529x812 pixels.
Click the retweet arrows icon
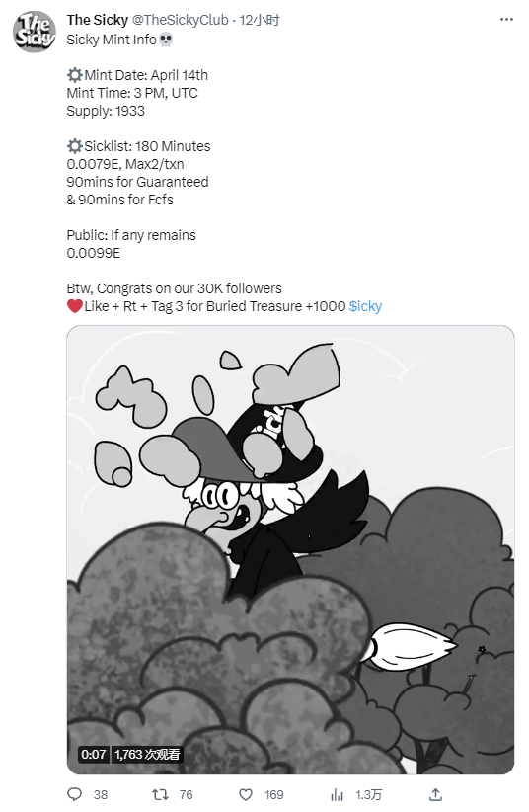pyautogui.click(x=161, y=794)
